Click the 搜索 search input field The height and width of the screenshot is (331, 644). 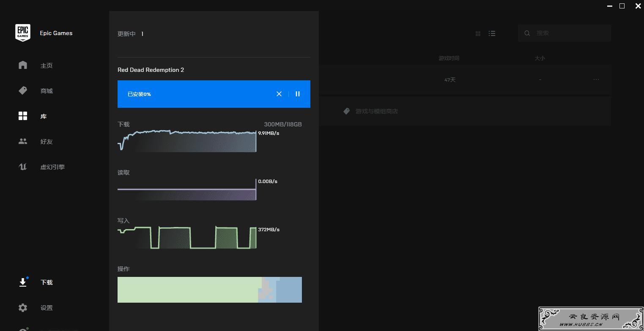pyautogui.click(x=569, y=33)
